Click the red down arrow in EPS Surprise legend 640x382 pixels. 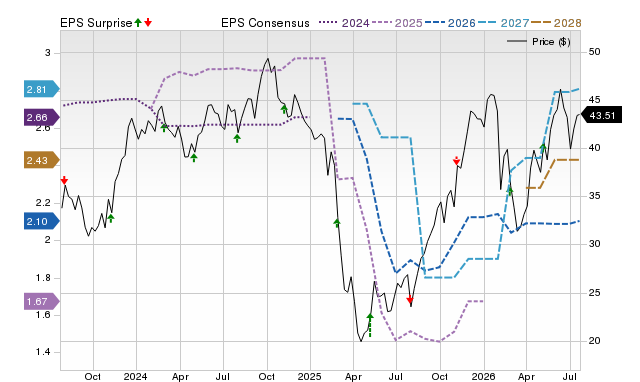[x=148, y=22]
